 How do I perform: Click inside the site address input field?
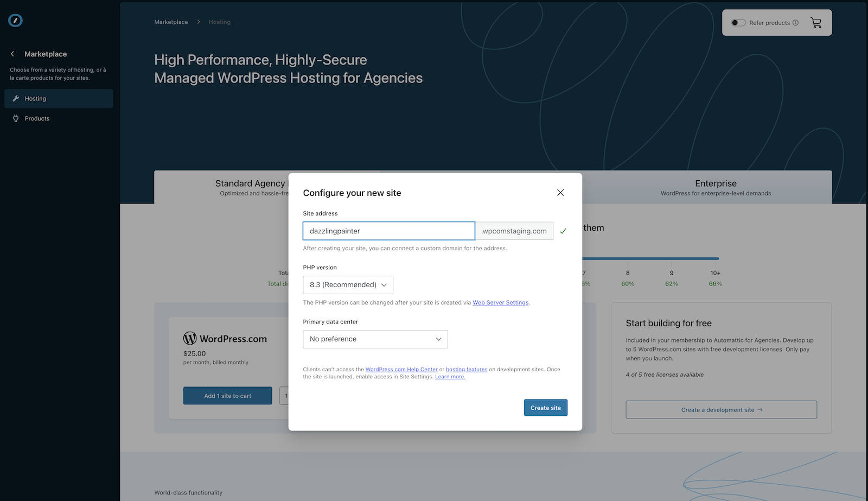pyautogui.click(x=388, y=230)
